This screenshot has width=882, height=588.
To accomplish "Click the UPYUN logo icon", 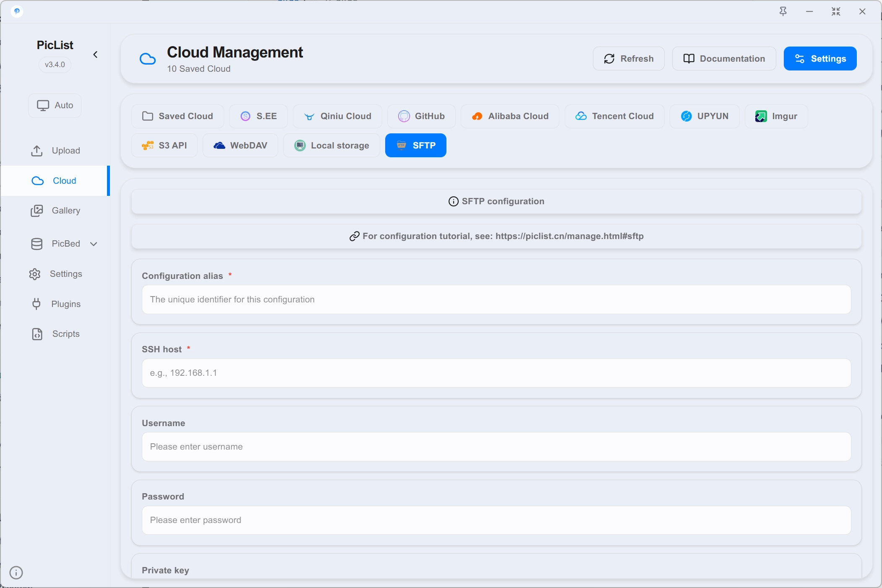I will coord(686,116).
